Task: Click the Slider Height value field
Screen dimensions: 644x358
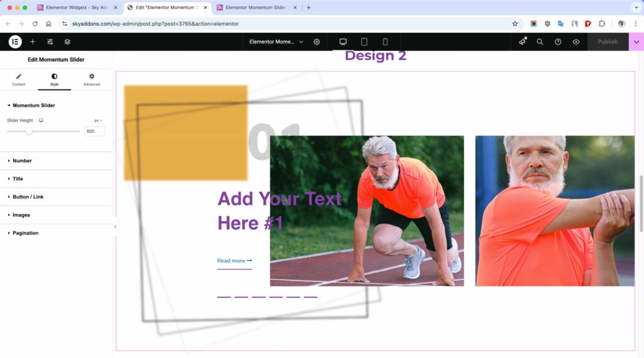Action: (x=94, y=131)
